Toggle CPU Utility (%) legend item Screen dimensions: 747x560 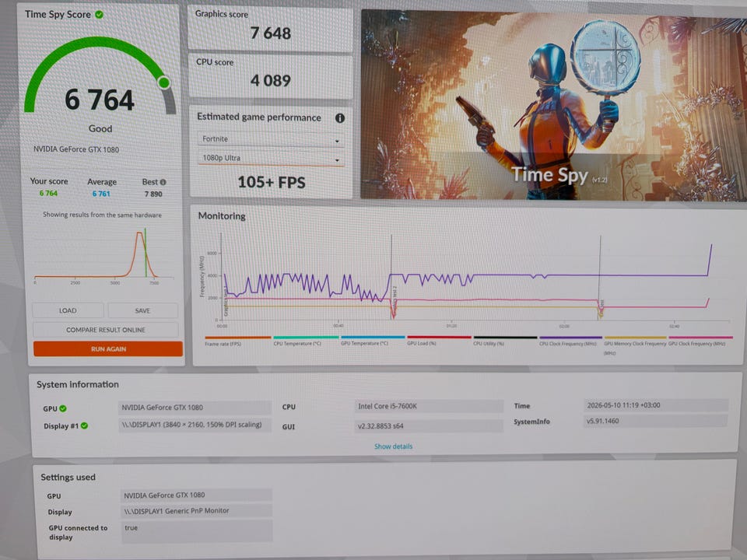tap(505, 340)
